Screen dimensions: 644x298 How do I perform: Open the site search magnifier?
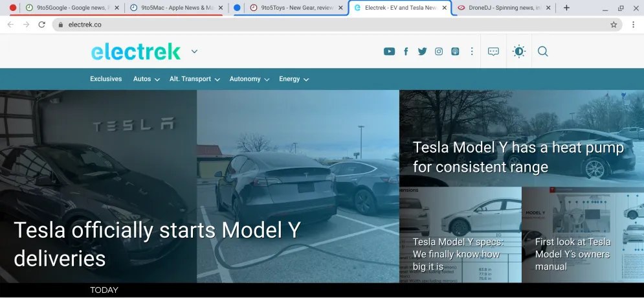(x=542, y=51)
